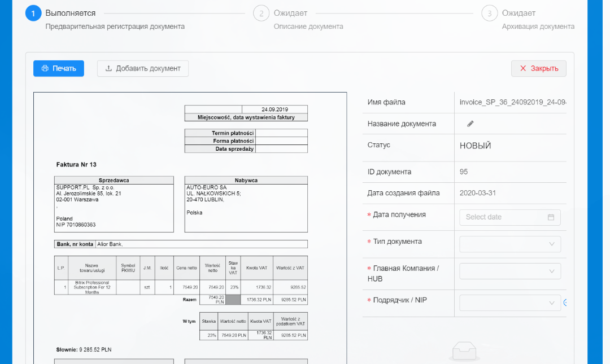Click the Nabywca header in invoice
Viewport: 610px width, 364px height.
click(x=246, y=181)
